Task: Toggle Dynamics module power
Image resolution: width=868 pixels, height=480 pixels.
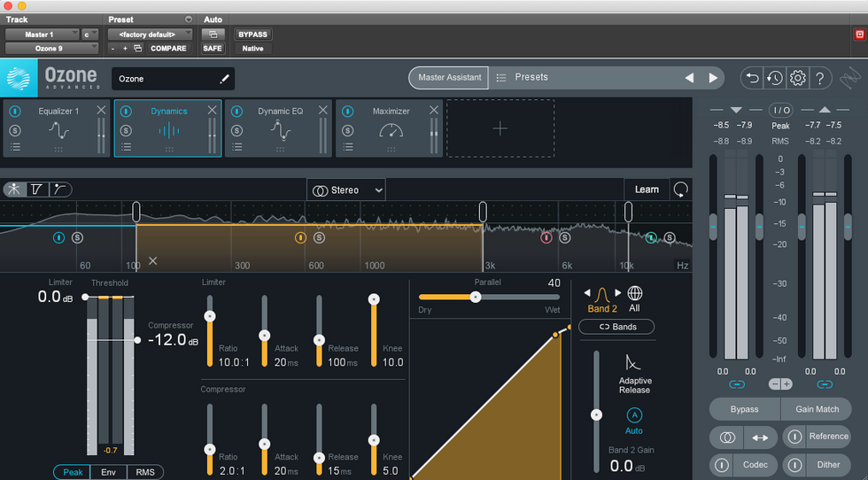Action: (x=126, y=112)
